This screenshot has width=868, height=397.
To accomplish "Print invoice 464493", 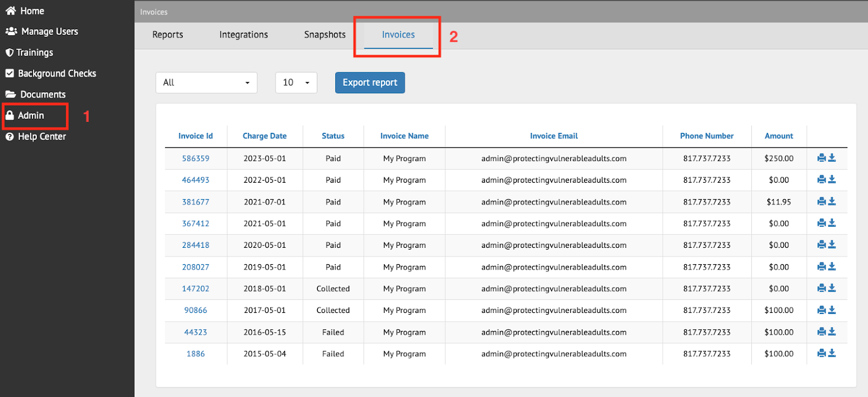I will pos(821,180).
